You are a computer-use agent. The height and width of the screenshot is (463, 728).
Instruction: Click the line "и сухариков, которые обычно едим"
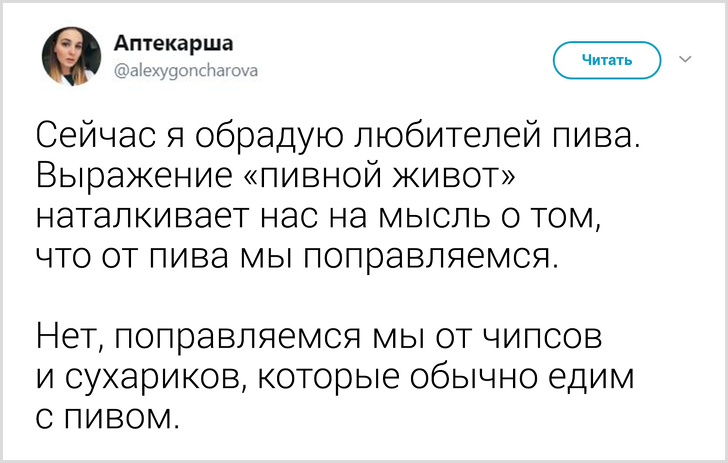point(336,377)
